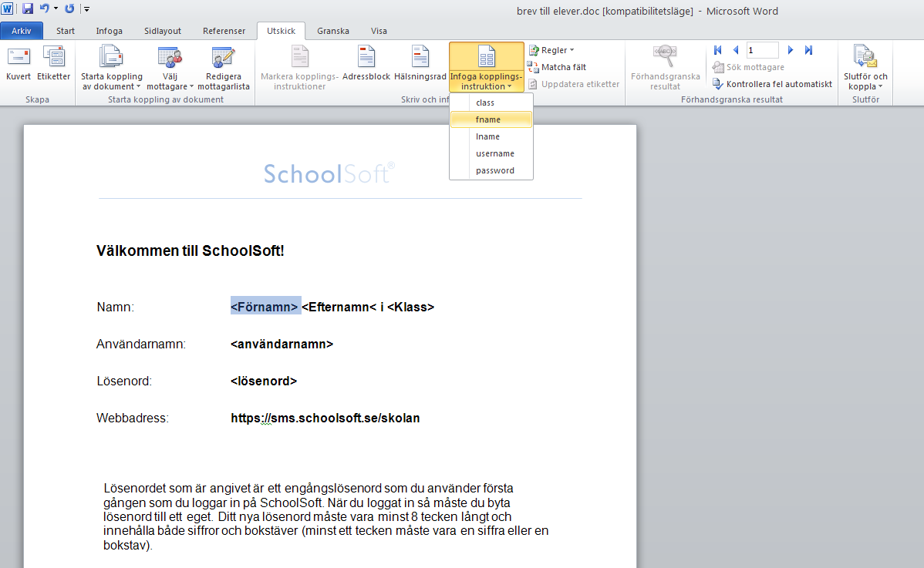Switch to the Visa tab

379,31
